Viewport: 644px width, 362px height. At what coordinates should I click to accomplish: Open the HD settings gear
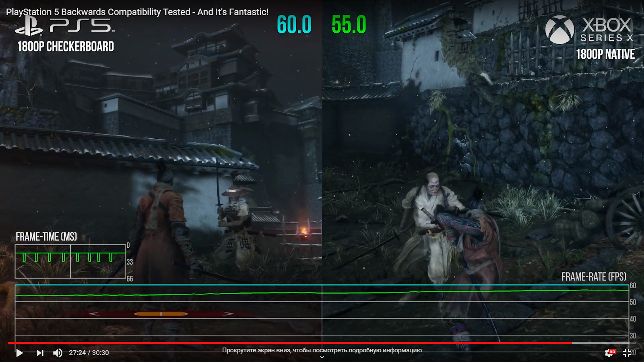point(609,353)
